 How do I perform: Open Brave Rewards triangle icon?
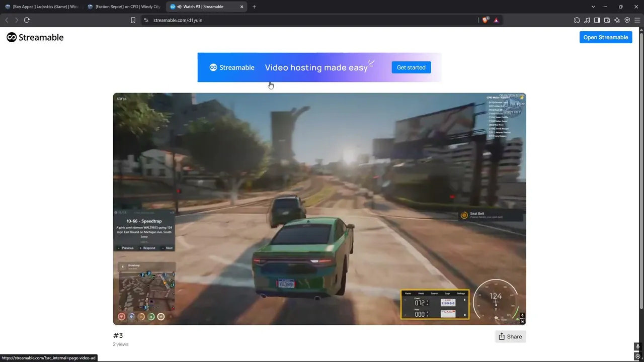tap(496, 20)
